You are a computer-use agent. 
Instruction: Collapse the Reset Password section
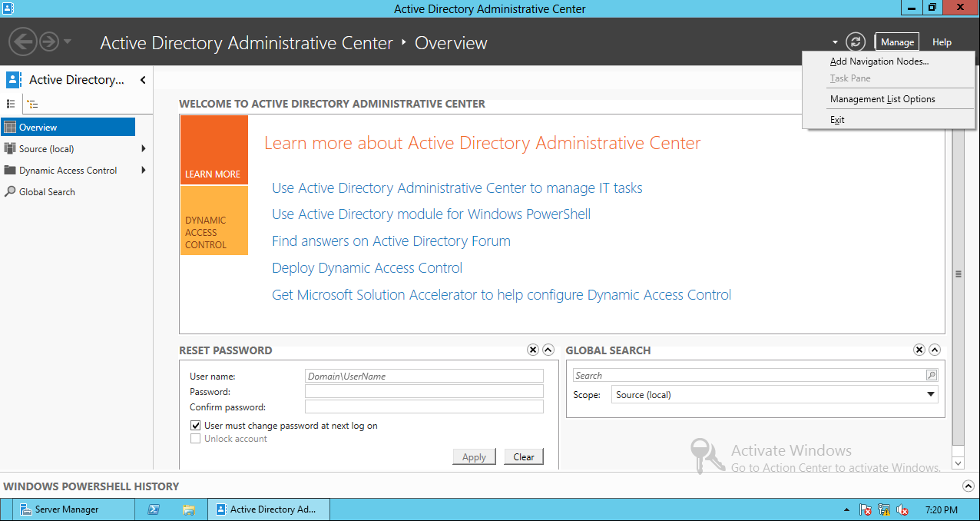coord(548,350)
